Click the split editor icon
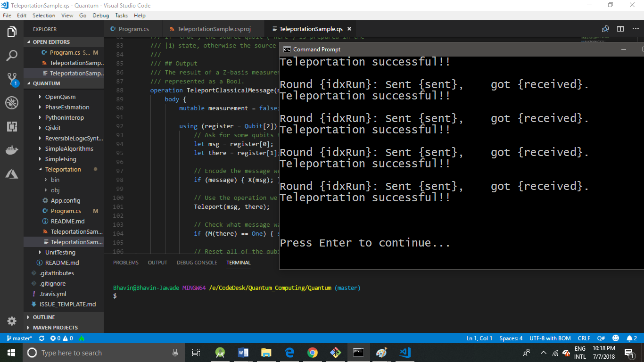 tap(620, 29)
